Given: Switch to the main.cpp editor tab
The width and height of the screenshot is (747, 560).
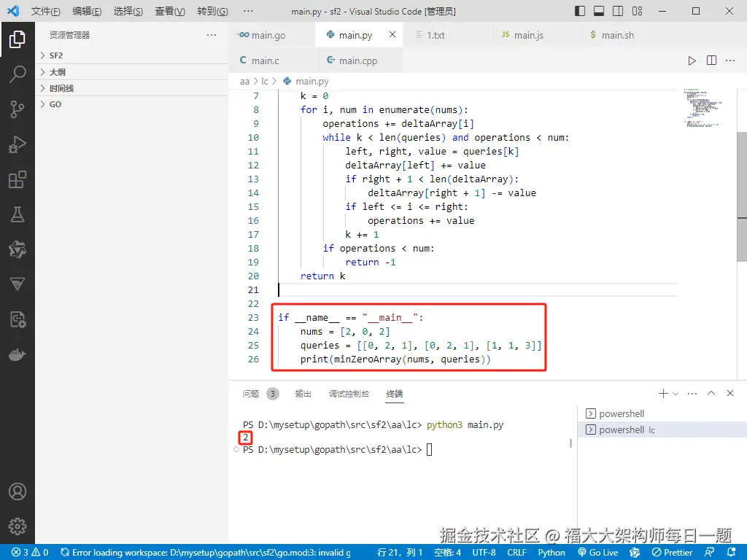Looking at the screenshot, I should [x=359, y=61].
